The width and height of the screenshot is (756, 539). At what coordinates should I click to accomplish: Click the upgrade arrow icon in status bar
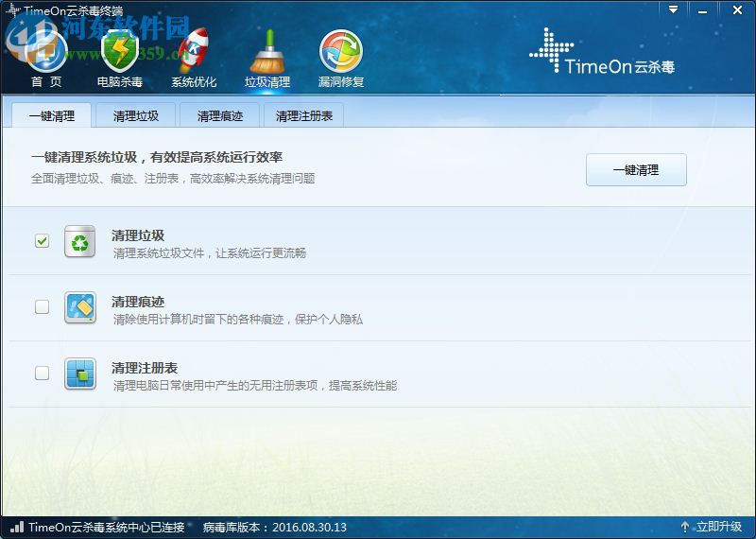[684, 527]
